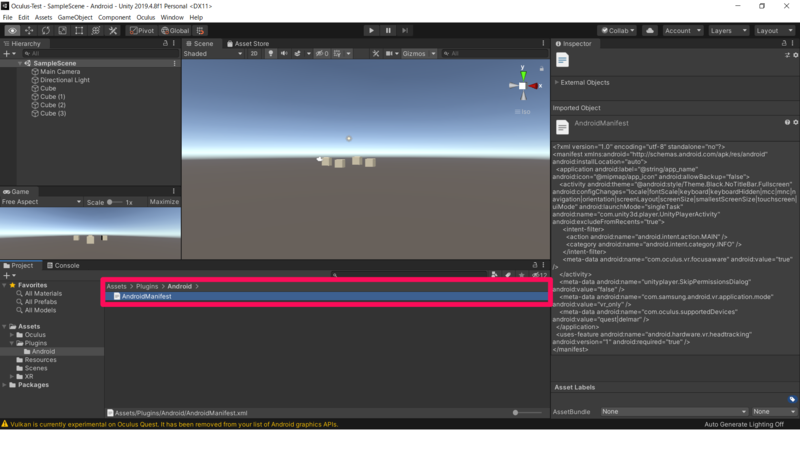Select Directional Light in Hierarchy
Image resolution: width=800 pixels, height=472 pixels.
point(65,80)
